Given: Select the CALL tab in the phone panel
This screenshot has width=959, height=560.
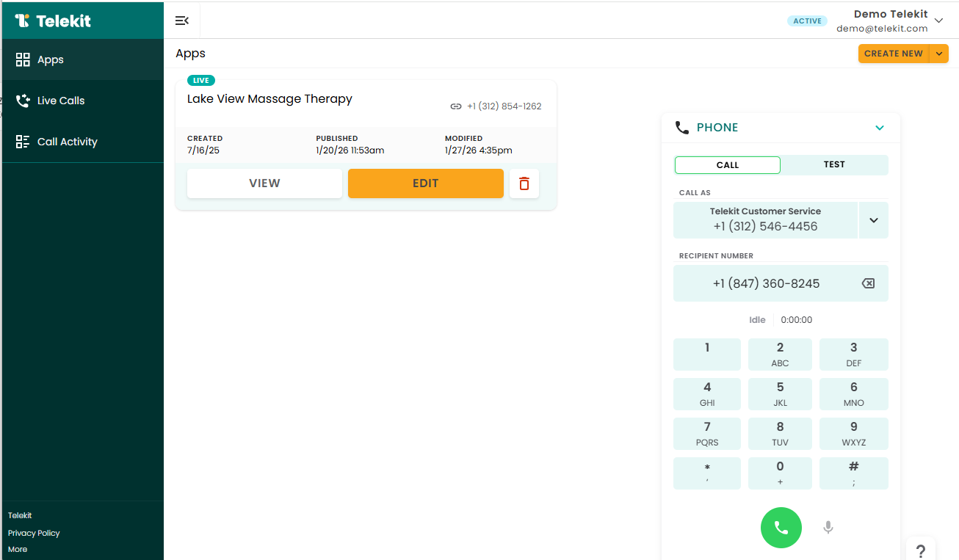Looking at the screenshot, I should [728, 165].
